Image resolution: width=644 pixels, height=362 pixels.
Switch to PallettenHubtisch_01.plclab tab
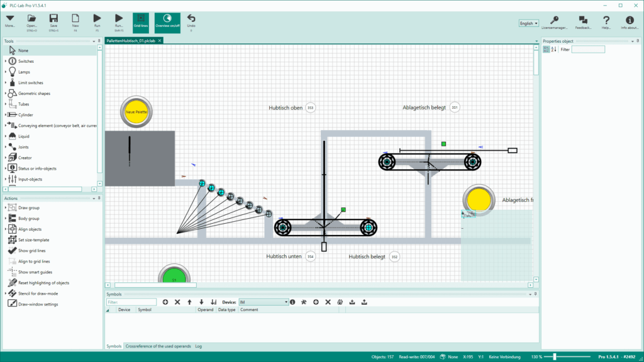(x=131, y=41)
